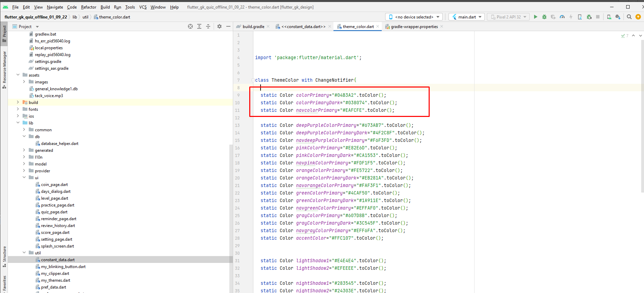Select settings.gradle file
The height and width of the screenshot is (293, 644).
tap(48, 61)
